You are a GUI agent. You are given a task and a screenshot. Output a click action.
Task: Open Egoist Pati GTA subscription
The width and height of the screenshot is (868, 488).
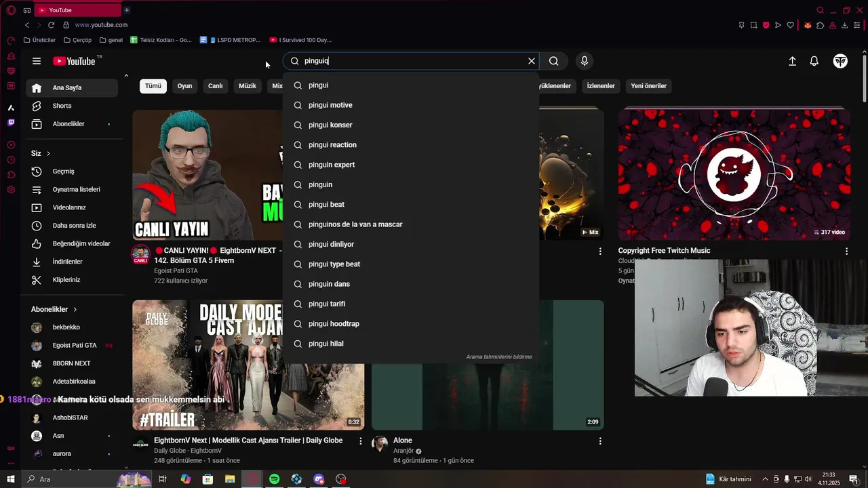click(x=72, y=346)
